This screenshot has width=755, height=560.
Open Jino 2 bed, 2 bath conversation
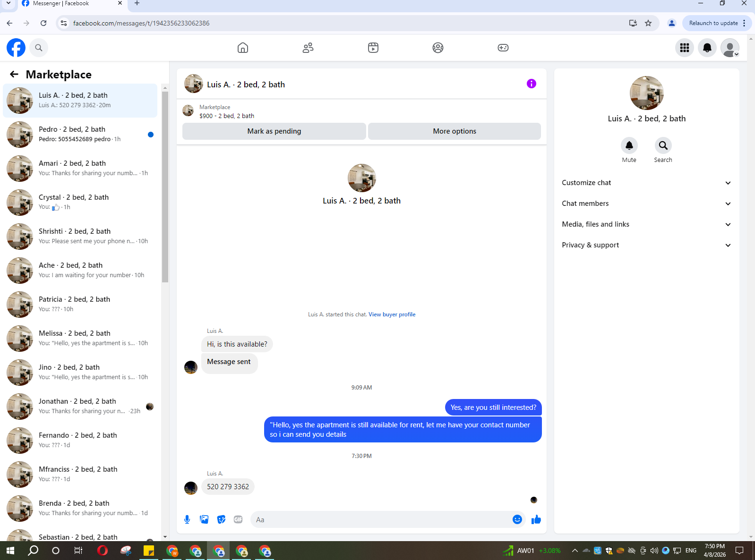coord(80,372)
